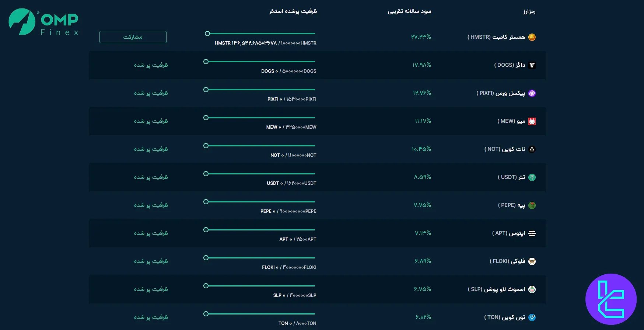This screenshot has height=330, width=644.
Task: Click the Hamster Kombat (HMSTR) coin icon
Action: pos(532,37)
